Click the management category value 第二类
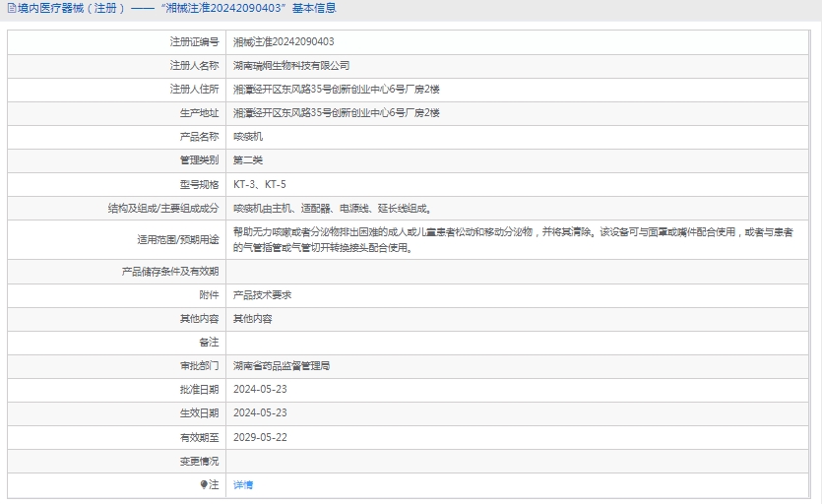Screen dimensions: 822x504 (x=248, y=160)
